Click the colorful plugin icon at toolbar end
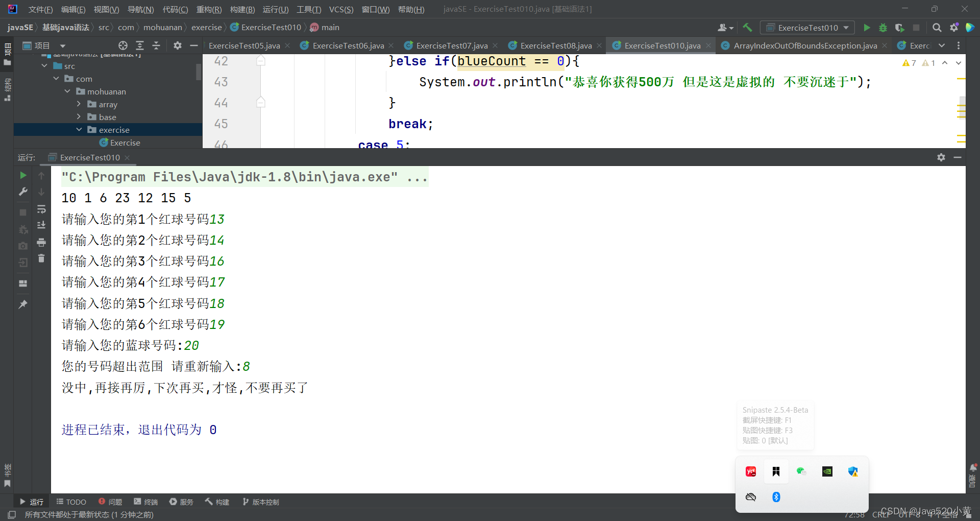Viewport: 980px width, 521px height. click(970, 28)
